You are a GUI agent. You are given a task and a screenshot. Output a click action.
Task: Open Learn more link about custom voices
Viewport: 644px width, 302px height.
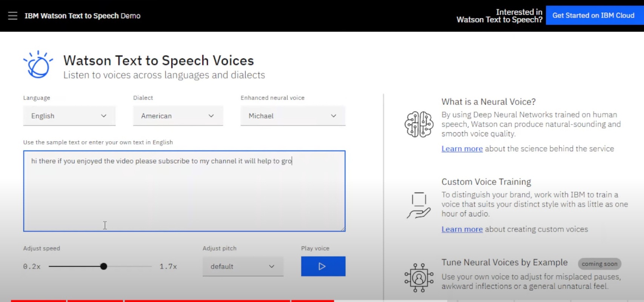pyautogui.click(x=462, y=229)
